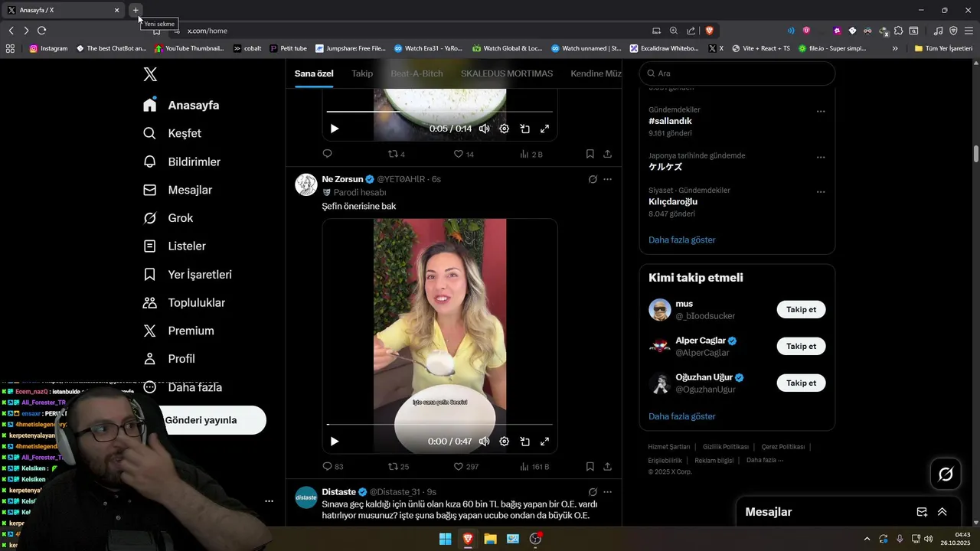The height and width of the screenshot is (551, 980).
Task: Switch to SKALEDUS MORTIMAS tab
Action: click(x=507, y=73)
